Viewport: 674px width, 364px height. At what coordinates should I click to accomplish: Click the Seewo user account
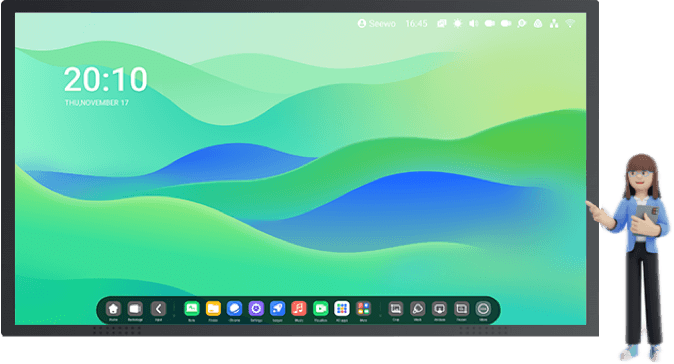coord(377,24)
